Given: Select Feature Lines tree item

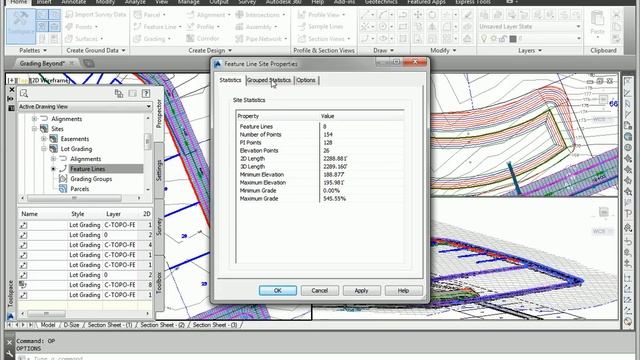Looking at the screenshot, I should (x=87, y=169).
